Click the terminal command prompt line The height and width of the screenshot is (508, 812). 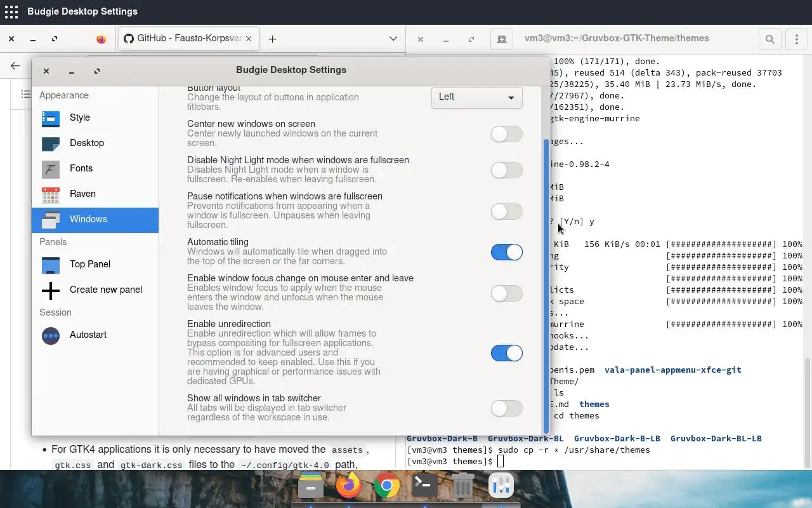[x=455, y=461]
